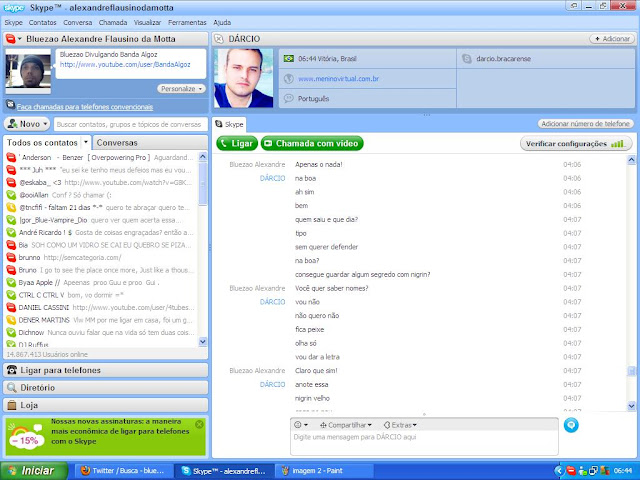Screen dimensions: 640x480
Task: Click the contact search field
Action: click(130, 124)
